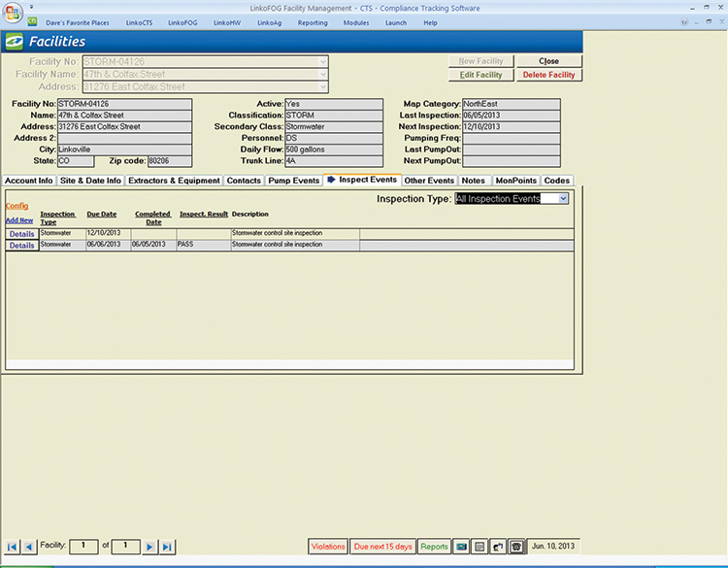Click the facility record number field
The width and height of the screenshot is (728, 568).
pos(83,547)
